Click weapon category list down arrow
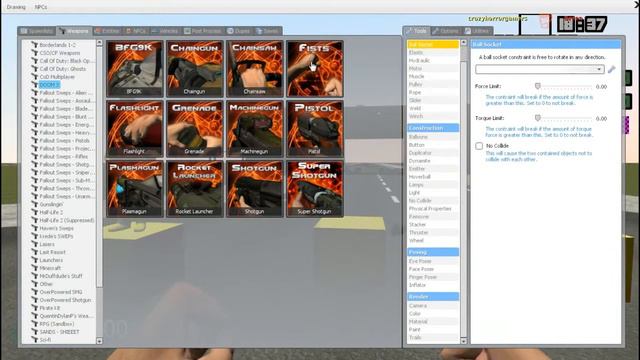The image size is (640, 360). point(99,340)
